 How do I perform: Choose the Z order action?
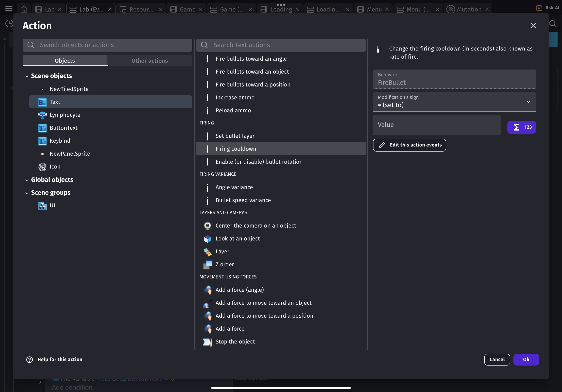coord(225,264)
